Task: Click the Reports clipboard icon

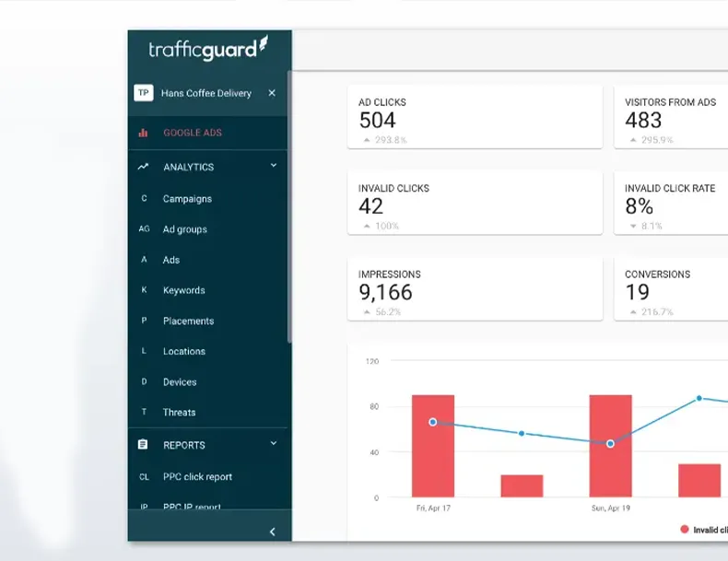Action: 143,445
